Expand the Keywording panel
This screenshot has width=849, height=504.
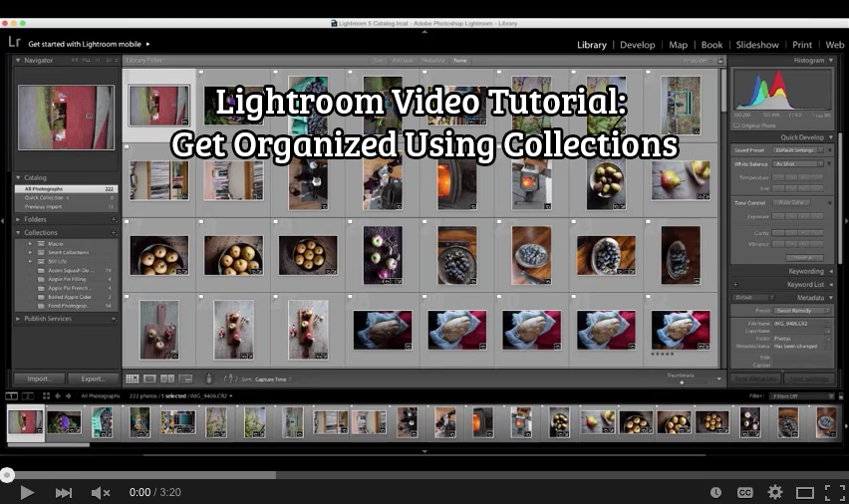[x=831, y=271]
